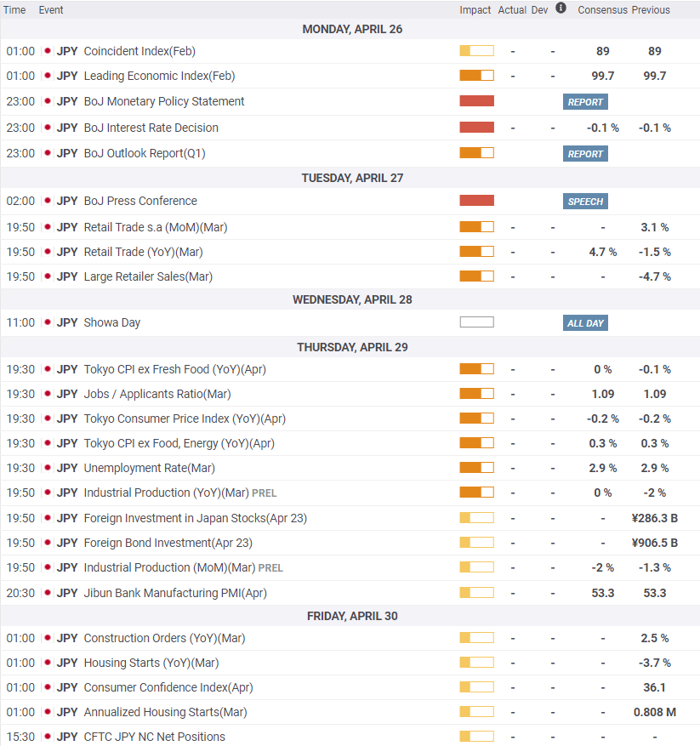Click the empty impact bar for Showa Day

tap(476, 322)
